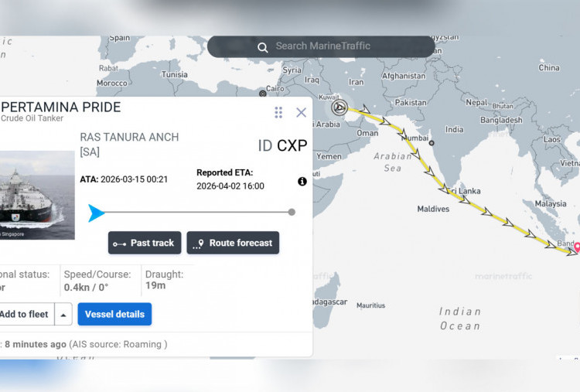
Task: Click the Speed/Course 0.4kn / 0° value
Action: (x=86, y=288)
